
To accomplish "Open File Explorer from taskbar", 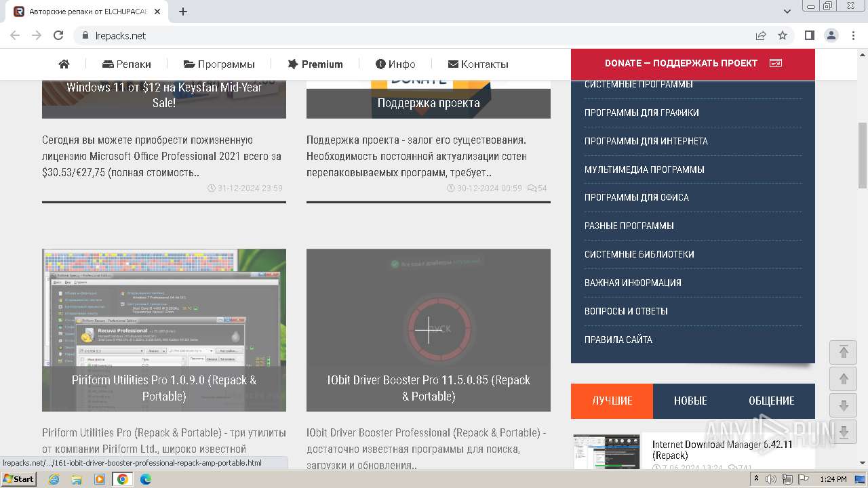I will [77, 479].
